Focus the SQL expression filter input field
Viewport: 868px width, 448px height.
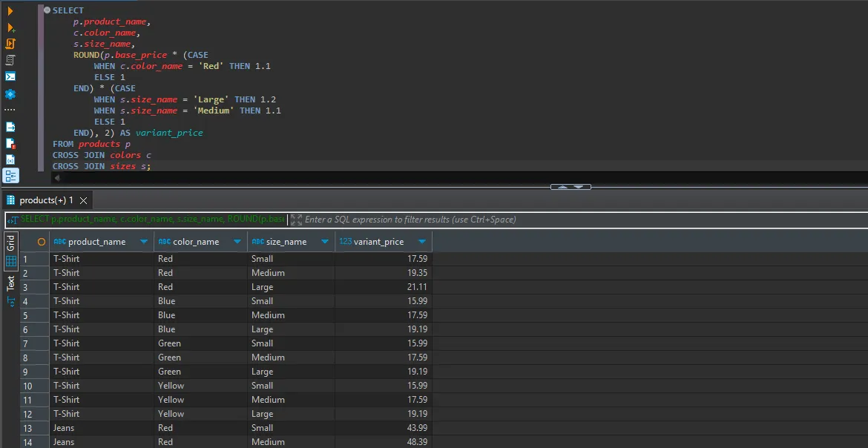(x=585, y=220)
